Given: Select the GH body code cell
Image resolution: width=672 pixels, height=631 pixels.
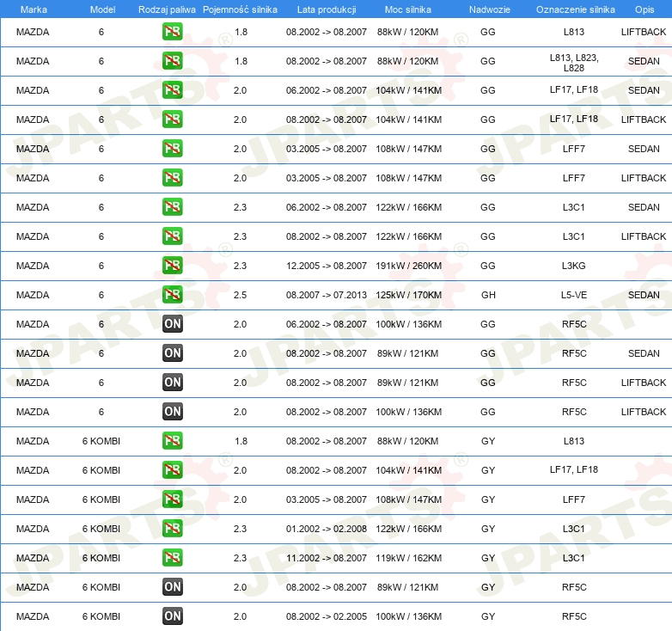Looking at the screenshot, I should tap(488, 295).
